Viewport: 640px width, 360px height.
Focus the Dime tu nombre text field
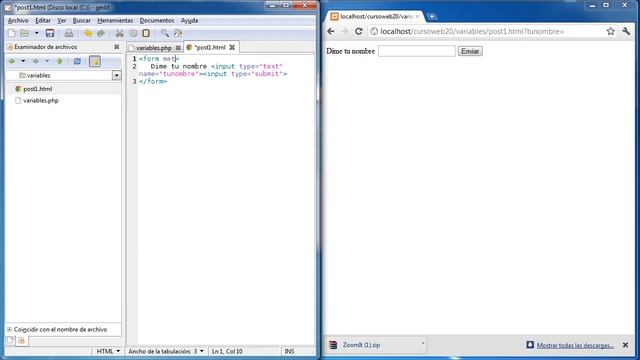416,51
